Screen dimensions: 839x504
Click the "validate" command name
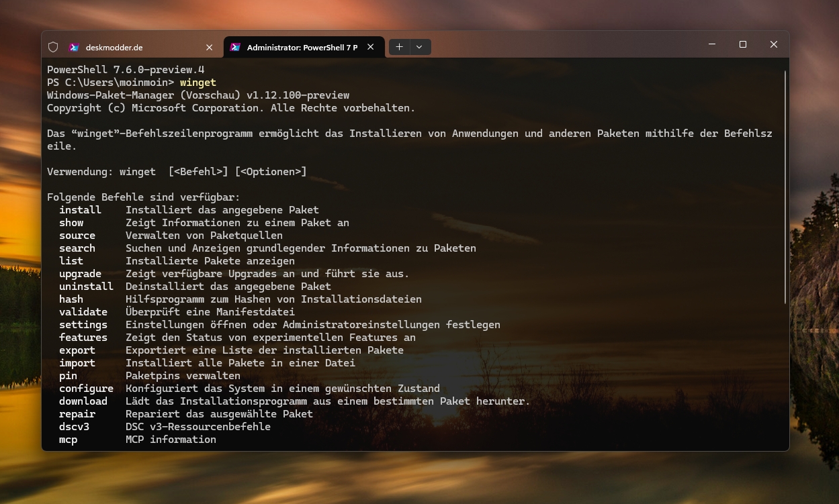click(83, 312)
